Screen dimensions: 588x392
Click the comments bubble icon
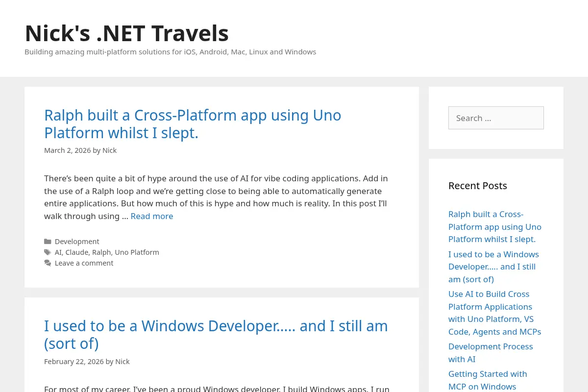[x=48, y=263]
